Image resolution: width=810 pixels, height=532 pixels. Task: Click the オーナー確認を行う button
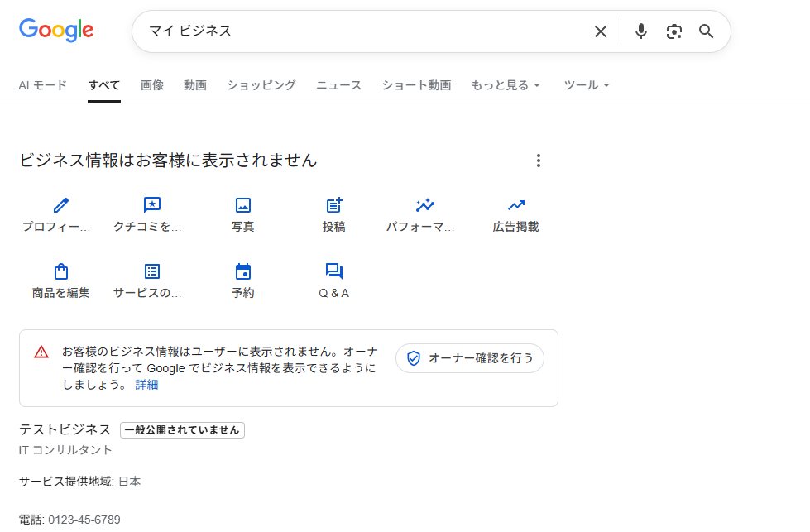tap(469, 357)
